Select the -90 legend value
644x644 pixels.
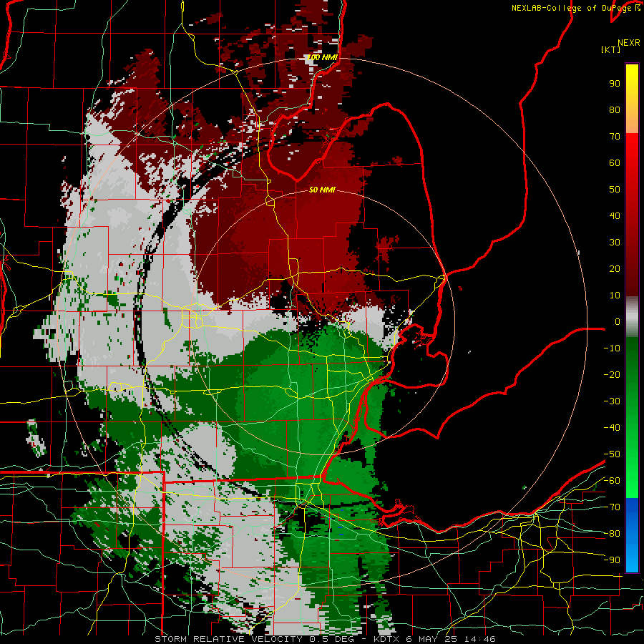point(612,560)
